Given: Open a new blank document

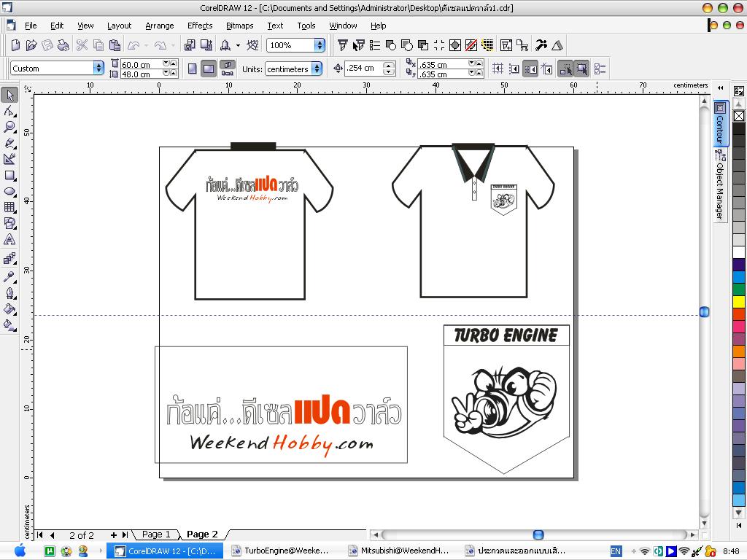Looking at the screenshot, I should [x=16, y=45].
